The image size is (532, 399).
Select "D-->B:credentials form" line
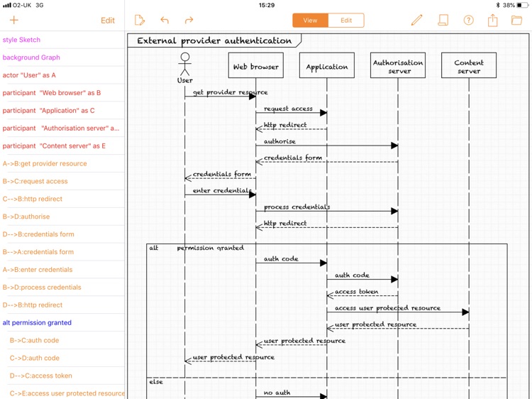62,234
